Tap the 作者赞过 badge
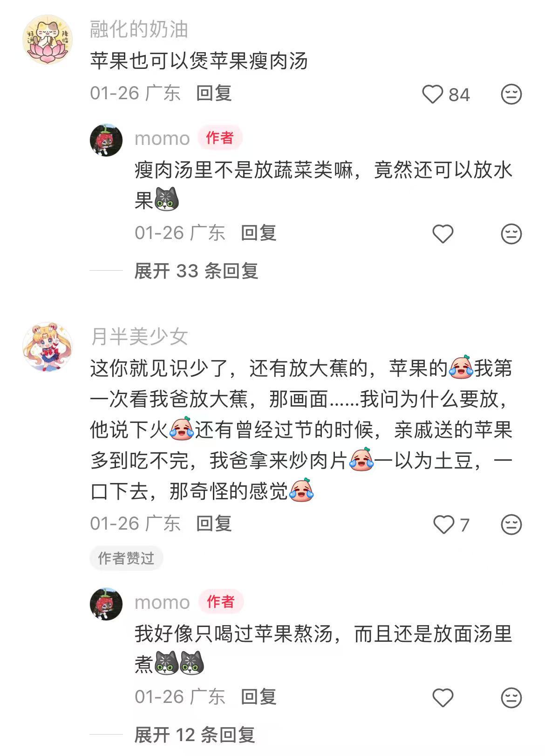545x756 pixels. tap(126, 558)
